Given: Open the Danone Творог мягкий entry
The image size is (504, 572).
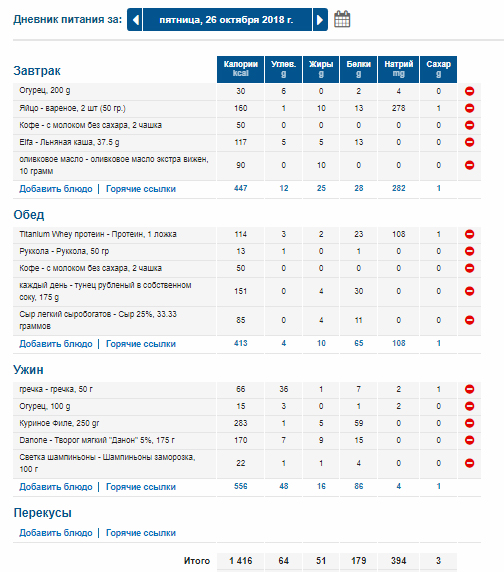Looking at the screenshot, I should point(97,440).
